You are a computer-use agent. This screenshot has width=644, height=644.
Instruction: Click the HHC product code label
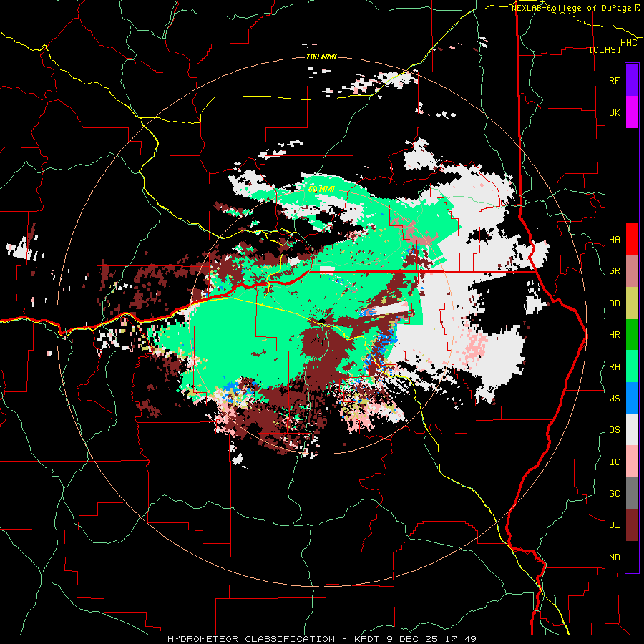628,43
